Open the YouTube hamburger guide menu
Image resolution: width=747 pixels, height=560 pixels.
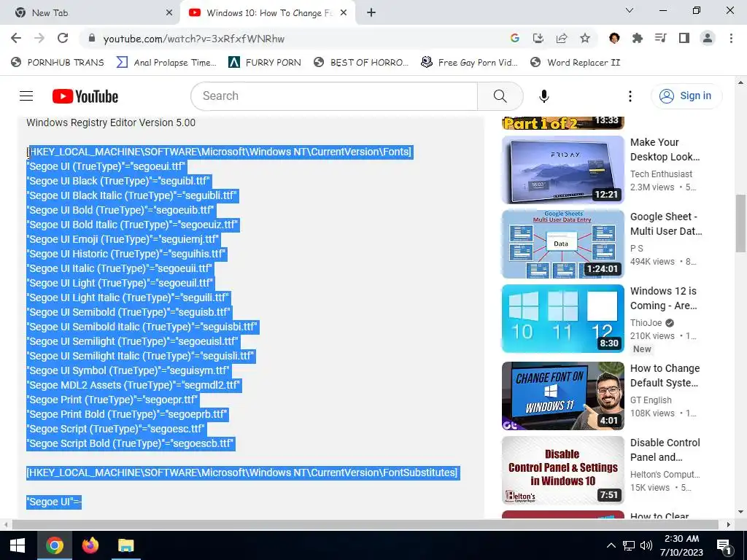26,96
